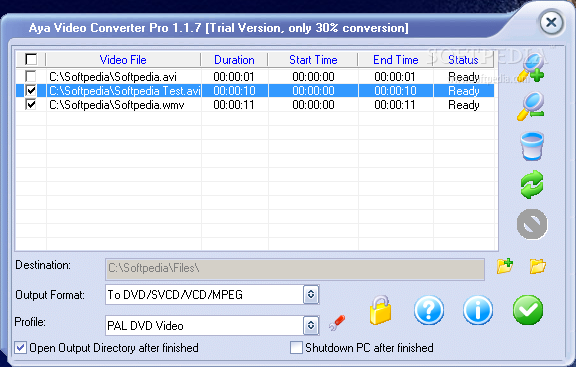Image resolution: width=576 pixels, height=367 pixels.
Task: Click Ready status of Softpedia.wmv row
Action: coord(464,105)
